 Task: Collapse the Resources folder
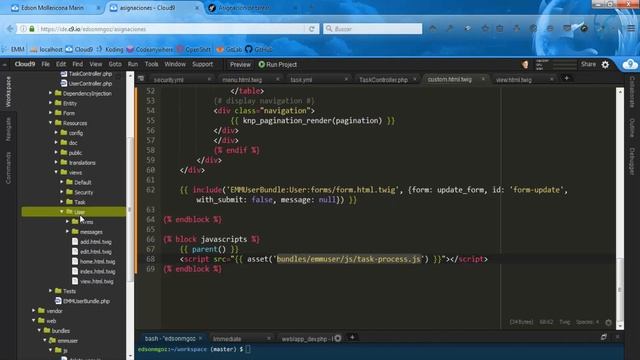51,122
